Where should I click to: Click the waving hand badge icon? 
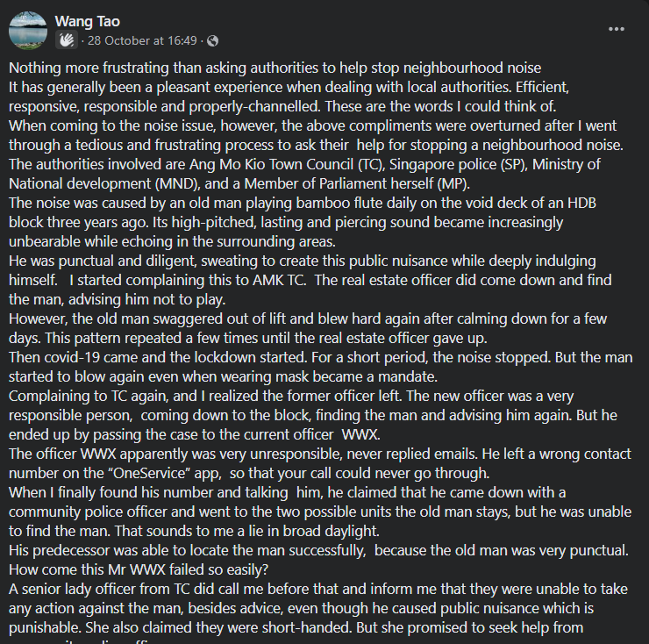tap(67, 40)
